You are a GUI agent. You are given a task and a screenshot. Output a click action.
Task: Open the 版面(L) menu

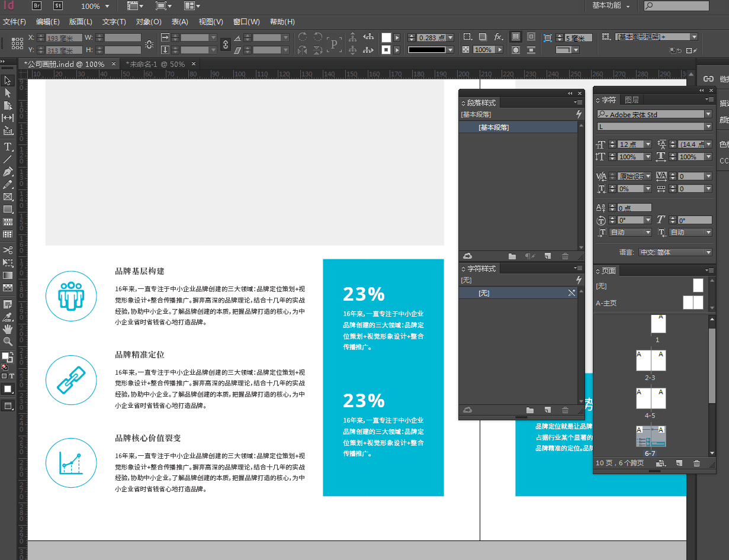[81, 22]
